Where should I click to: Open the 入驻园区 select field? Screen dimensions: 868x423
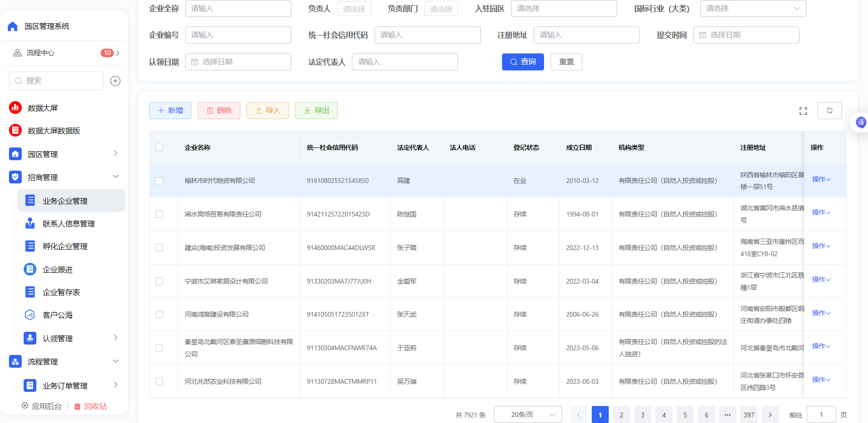[564, 9]
